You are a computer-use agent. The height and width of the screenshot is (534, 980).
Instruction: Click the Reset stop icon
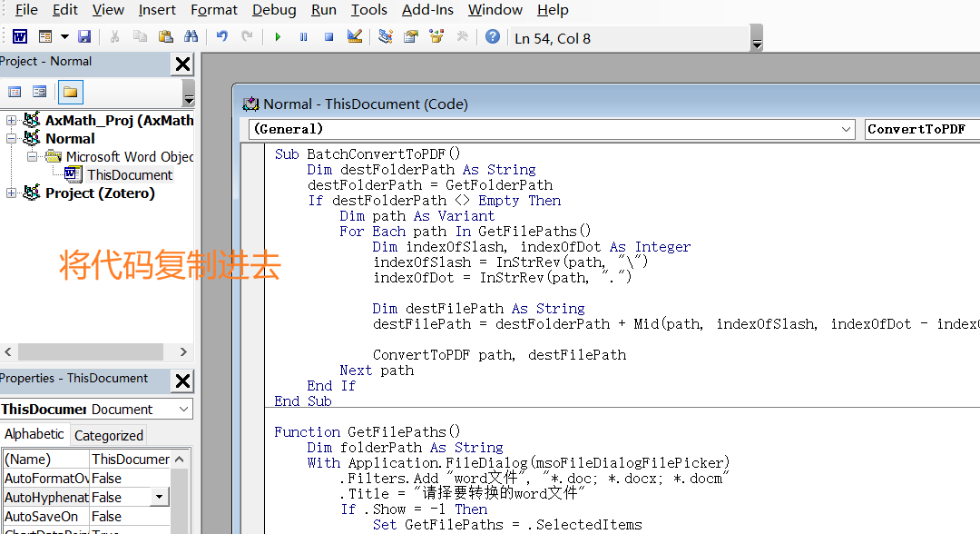coord(328,37)
